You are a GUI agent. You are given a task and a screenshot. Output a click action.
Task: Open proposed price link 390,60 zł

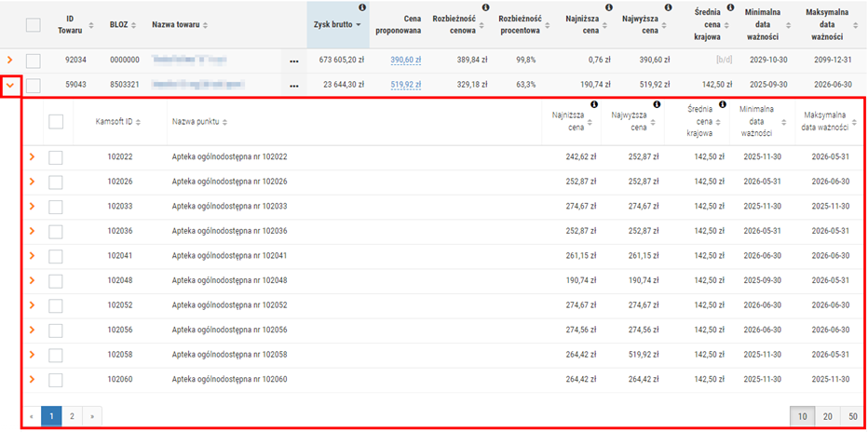coord(405,61)
